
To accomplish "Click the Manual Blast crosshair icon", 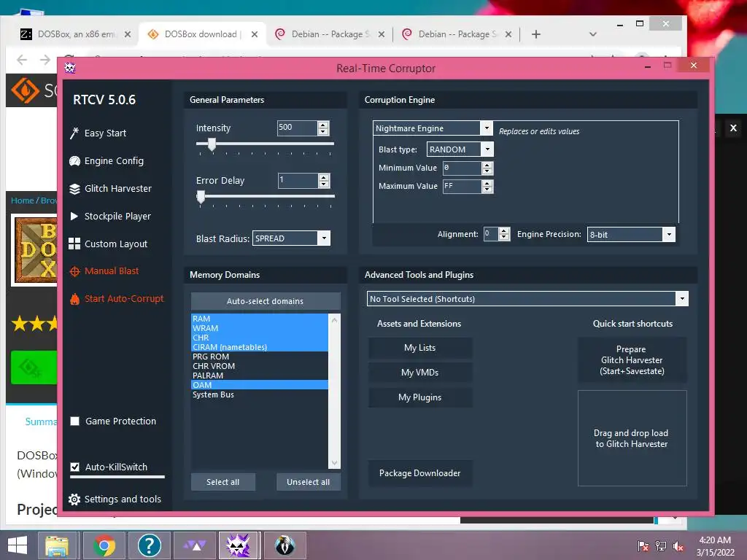I will click(74, 271).
